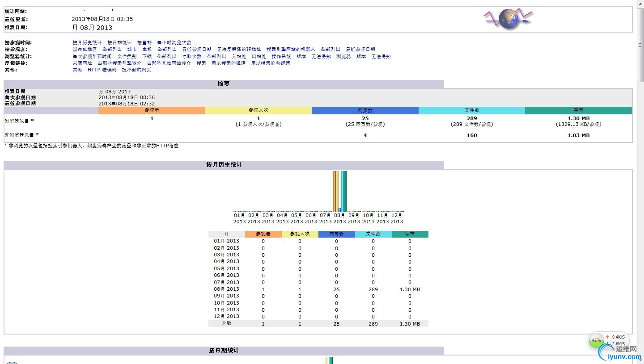644x364 pixels.
Task: Go to the 文件类别 report
Action: pyautogui.click(x=127, y=57)
